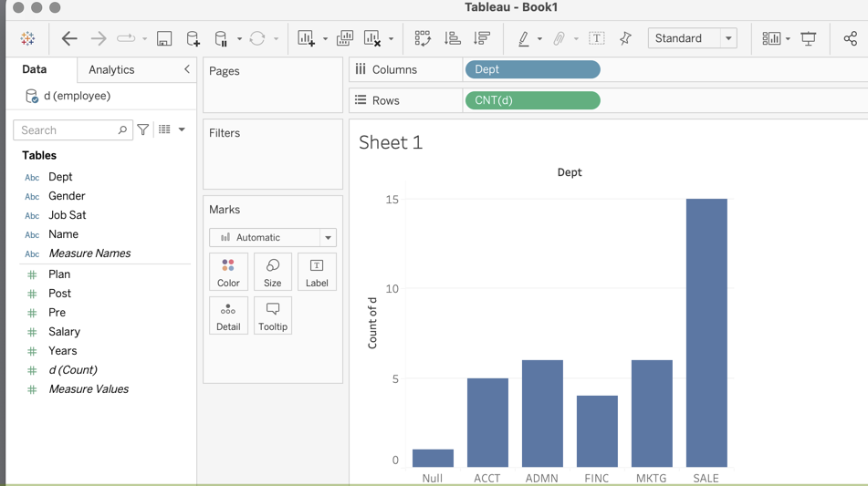Swap rows and columns
The height and width of the screenshot is (486, 868).
tap(423, 38)
